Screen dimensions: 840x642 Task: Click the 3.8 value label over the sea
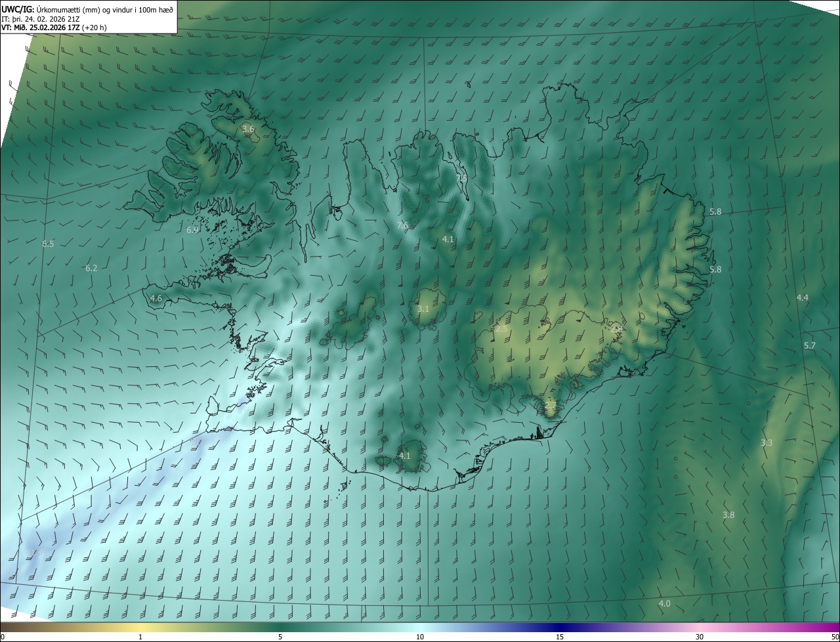728,515
